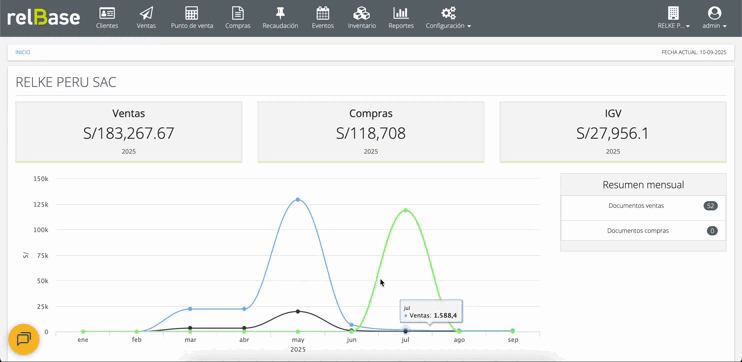The width and height of the screenshot is (742, 362).
Task: Click the 52 documents badge
Action: tap(710, 206)
